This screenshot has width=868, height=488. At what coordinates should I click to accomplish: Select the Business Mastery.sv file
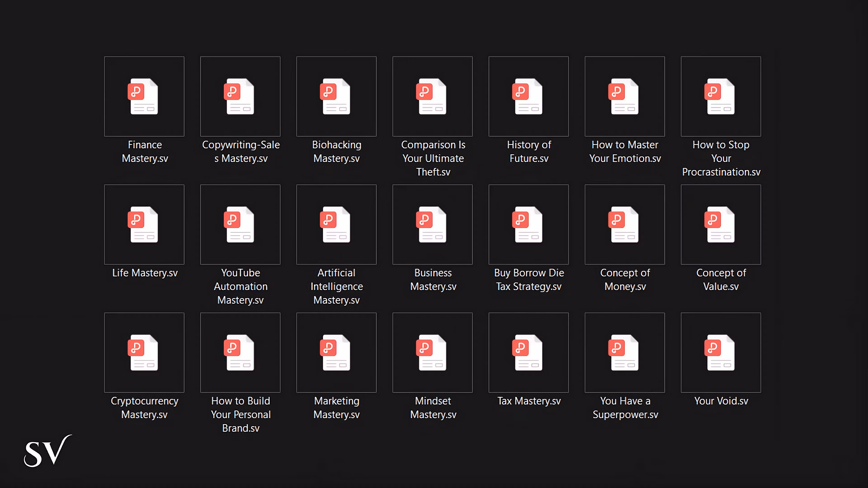point(432,224)
